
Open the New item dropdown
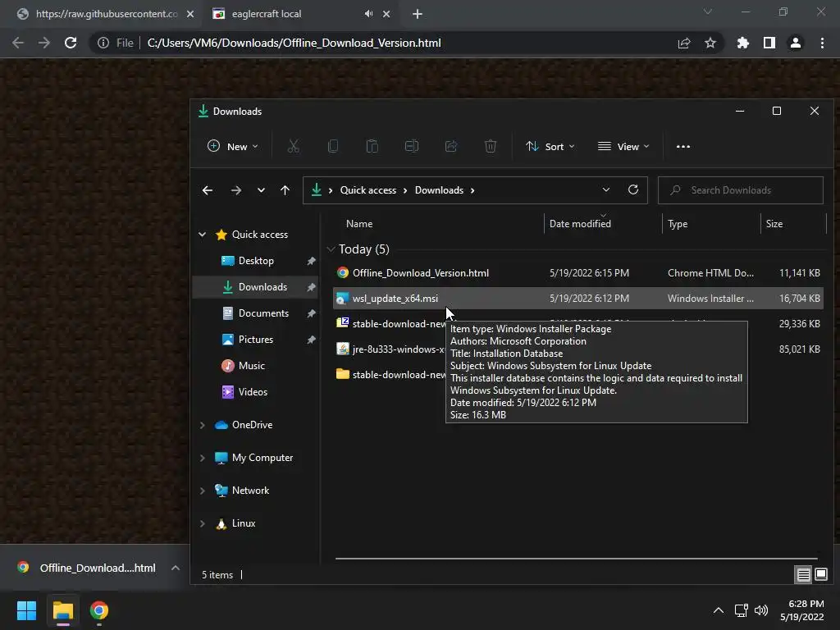point(233,146)
